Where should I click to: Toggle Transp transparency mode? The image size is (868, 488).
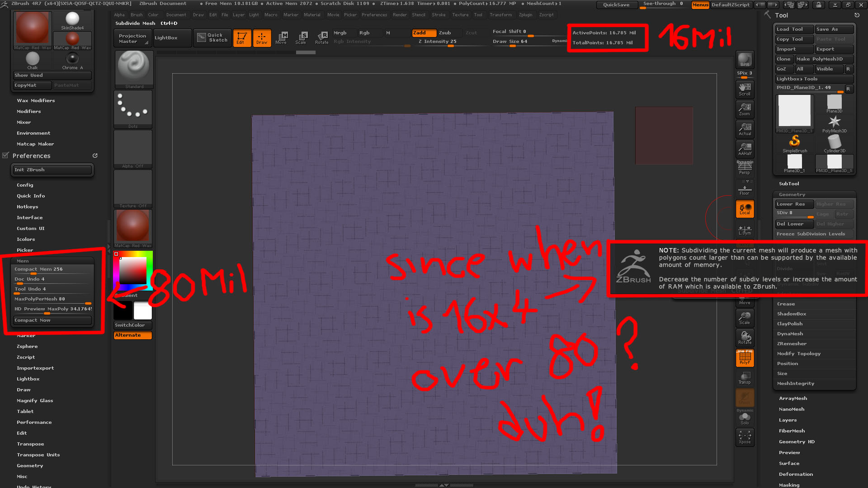745,377
